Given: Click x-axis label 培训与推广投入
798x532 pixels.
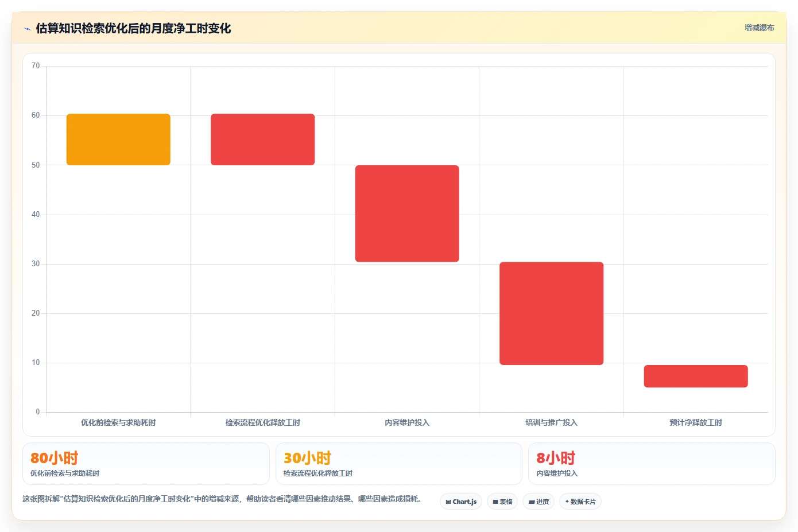Looking at the screenshot, I should (x=551, y=422).
